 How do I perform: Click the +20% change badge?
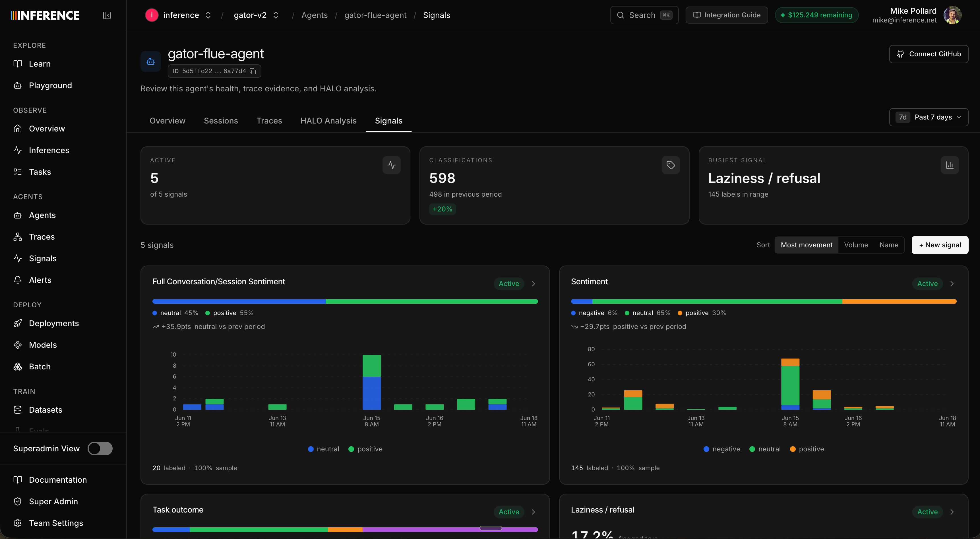[443, 209]
